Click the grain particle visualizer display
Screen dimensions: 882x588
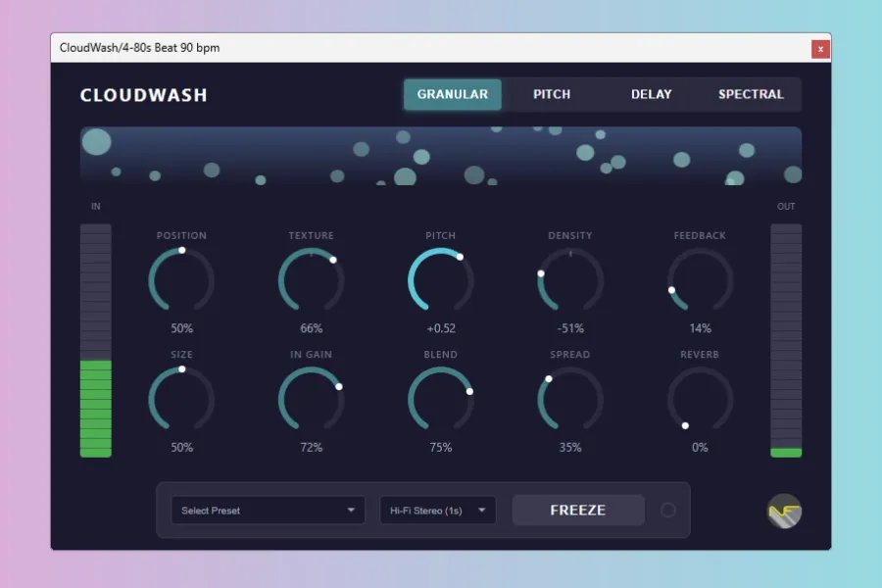click(x=440, y=157)
